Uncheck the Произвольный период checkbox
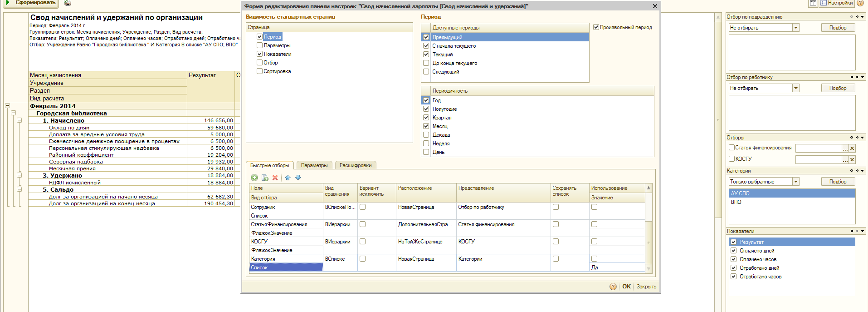The width and height of the screenshot is (868, 312). [596, 27]
